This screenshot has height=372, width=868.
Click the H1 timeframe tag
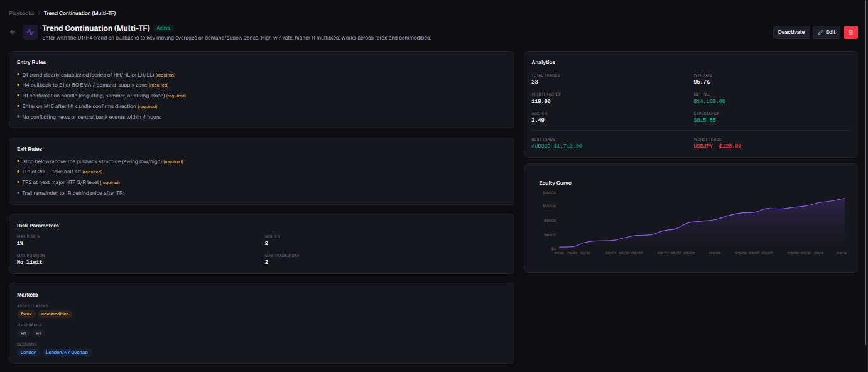point(23,333)
